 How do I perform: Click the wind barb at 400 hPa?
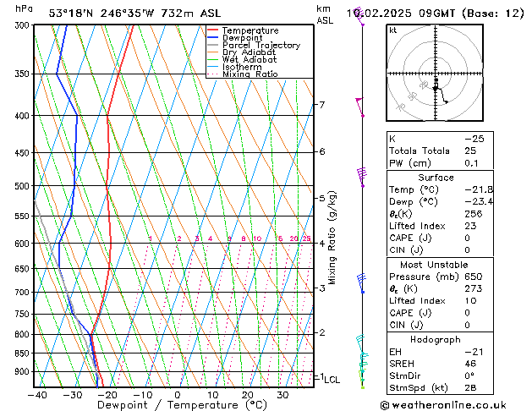pyautogui.click(x=359, y=107)
